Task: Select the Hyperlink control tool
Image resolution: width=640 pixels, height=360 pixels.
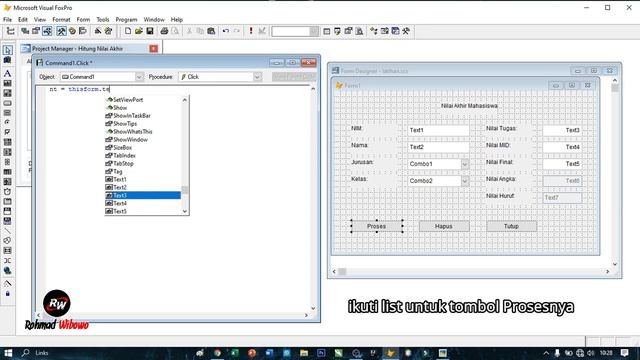Action: (7, 270)
